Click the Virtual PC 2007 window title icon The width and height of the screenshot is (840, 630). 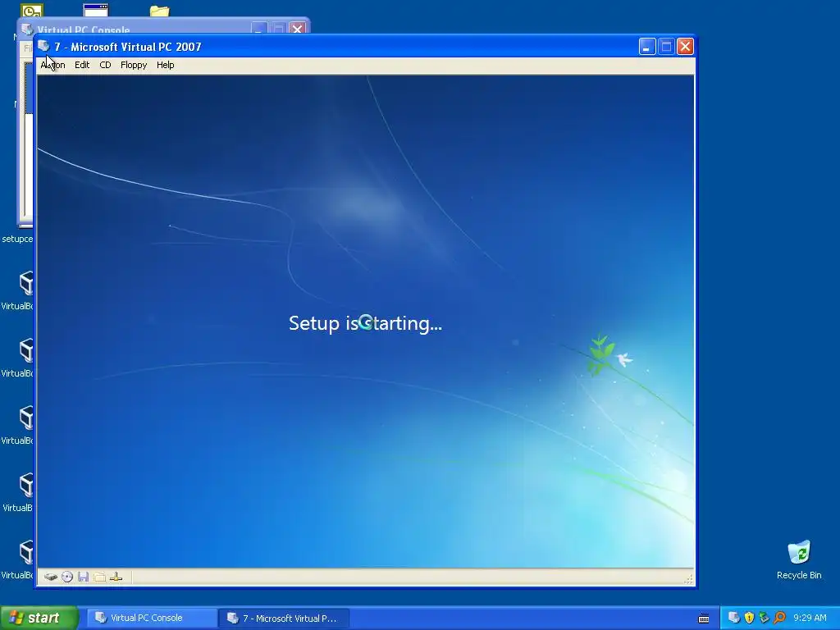click(x=44, y=46)
